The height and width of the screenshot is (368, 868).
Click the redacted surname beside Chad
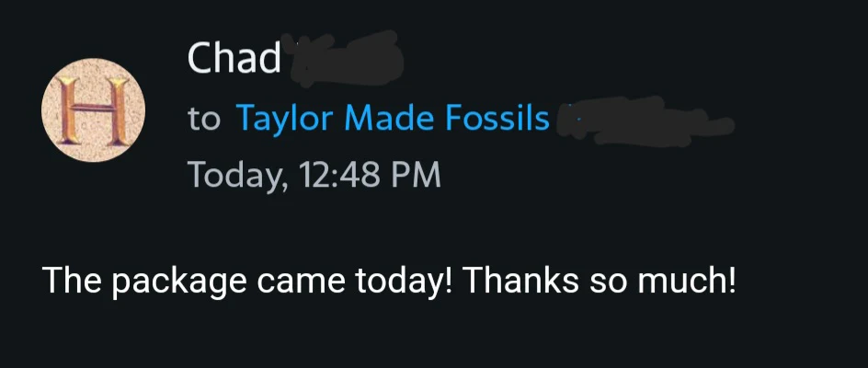tap(345, 60)
